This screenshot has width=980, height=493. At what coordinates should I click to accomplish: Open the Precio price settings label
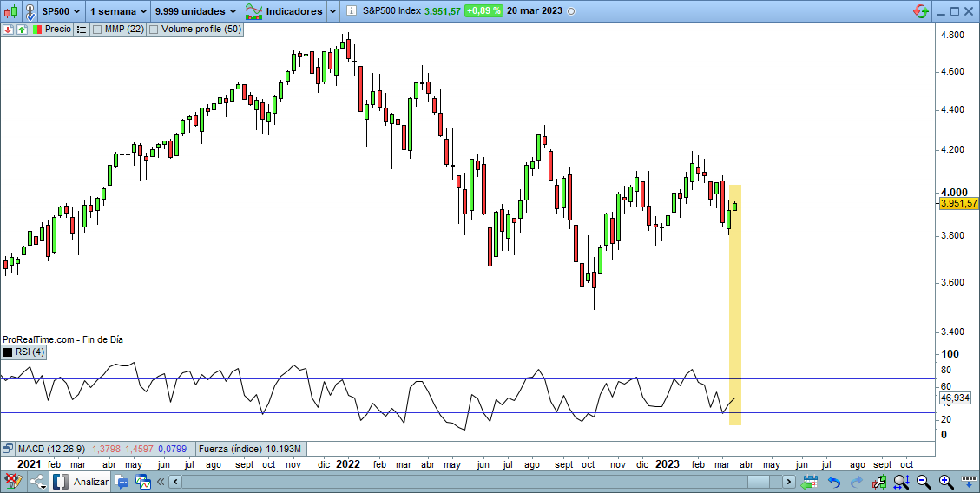(x=52, y=29)
